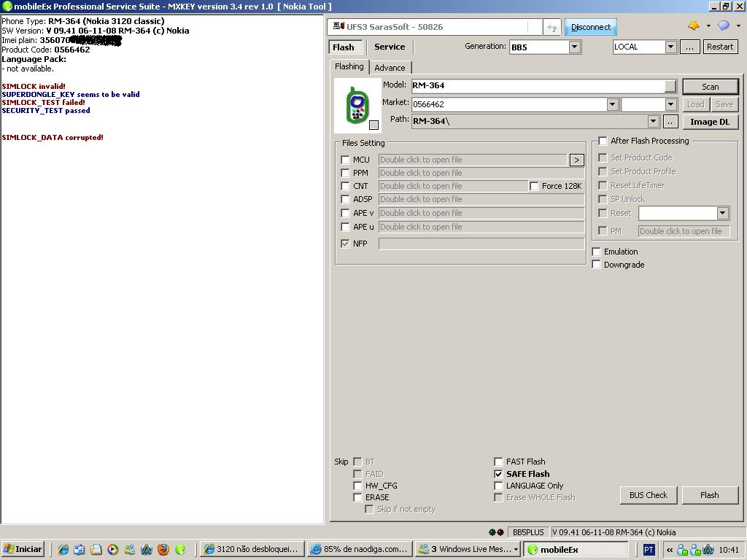Viewport: 747px width, 560px height.
Task: Click the phone model picture
Action: point(356,105)
